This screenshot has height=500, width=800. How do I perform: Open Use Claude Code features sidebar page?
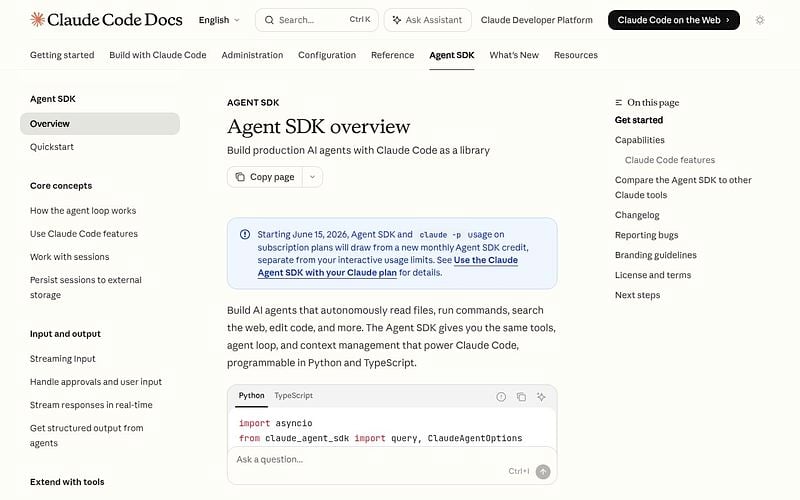[84, 234]
